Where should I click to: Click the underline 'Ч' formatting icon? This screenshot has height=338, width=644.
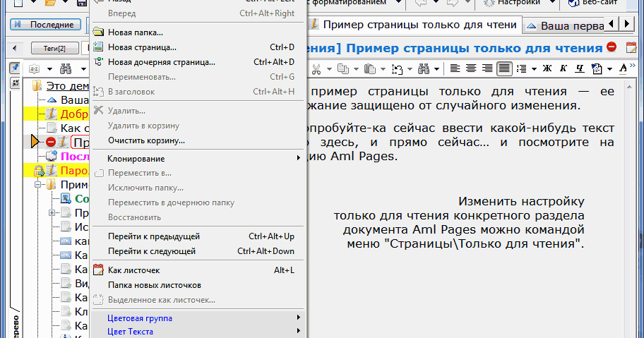tap(580, 68)
